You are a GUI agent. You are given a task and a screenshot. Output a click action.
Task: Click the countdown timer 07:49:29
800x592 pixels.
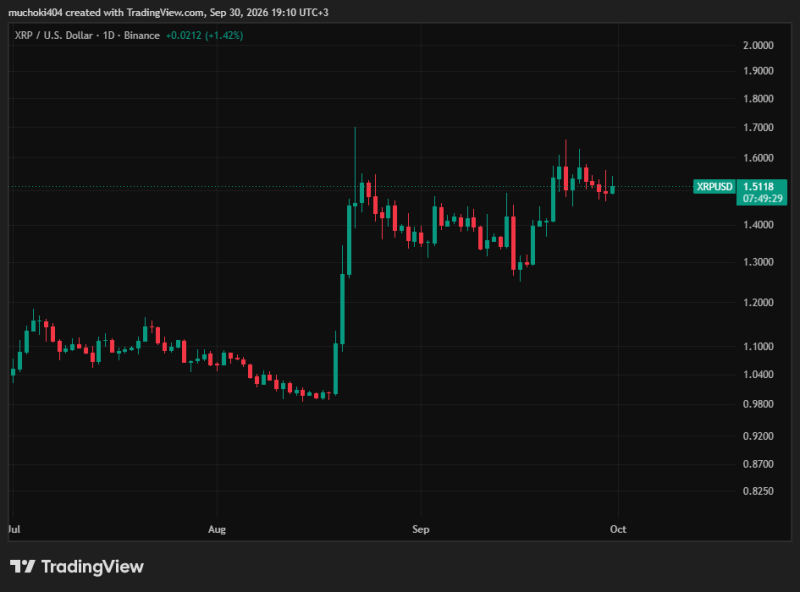762,199
